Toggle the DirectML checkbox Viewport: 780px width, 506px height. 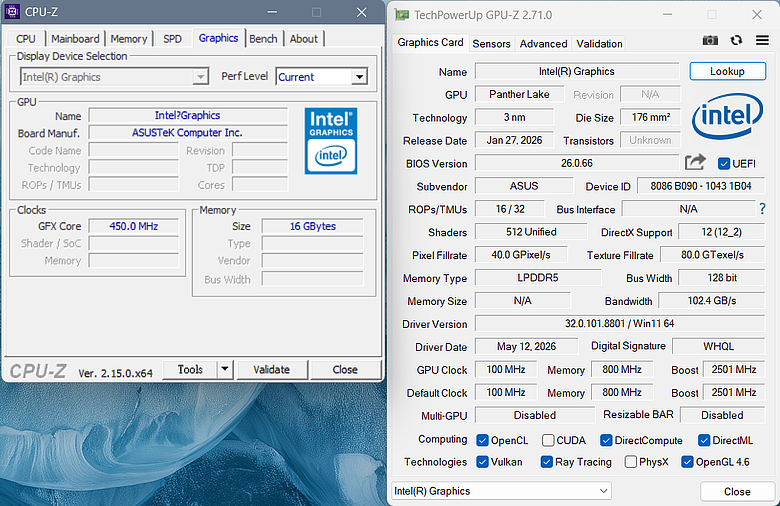pyautogui.click(x=703, y=440)
